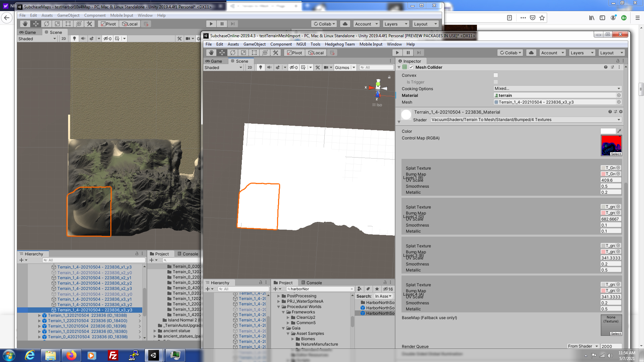The width and height of the screenshot is (644, 362).
Task: Open FileZilla from Windows taskbar
Action: [x=113, y=355]
